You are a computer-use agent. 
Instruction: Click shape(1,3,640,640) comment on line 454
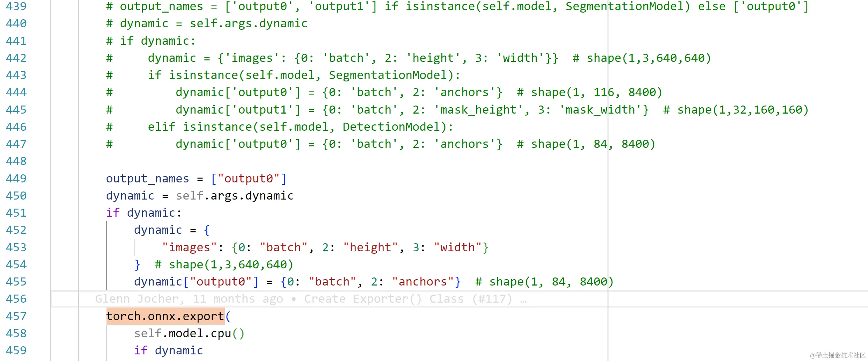pyautogui.click(x=224, y=265)
